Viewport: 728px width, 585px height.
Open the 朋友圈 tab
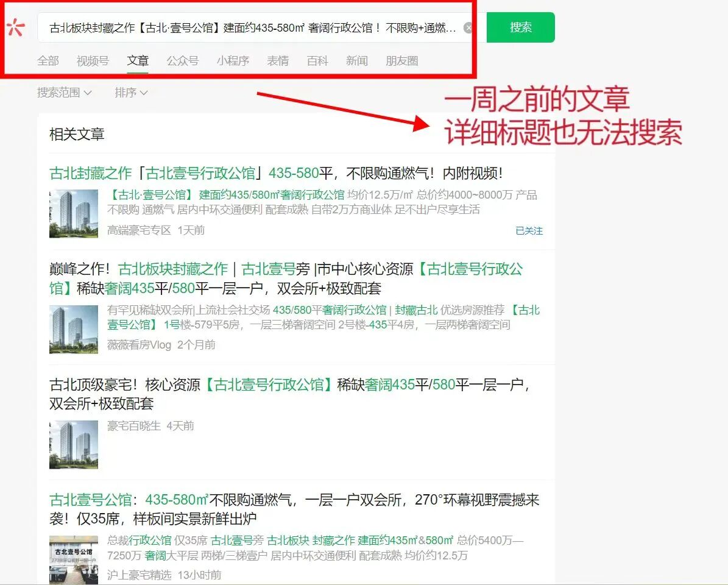pyautogui.click(x=402, y=61)
